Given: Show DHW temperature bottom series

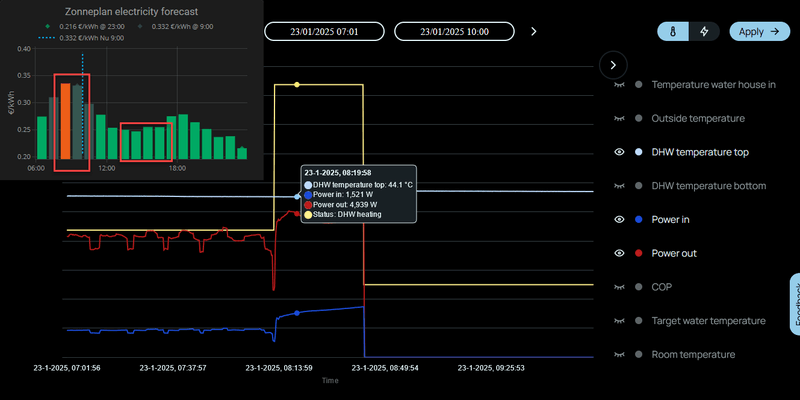Looking at the screenshot, I should point(619,186).
